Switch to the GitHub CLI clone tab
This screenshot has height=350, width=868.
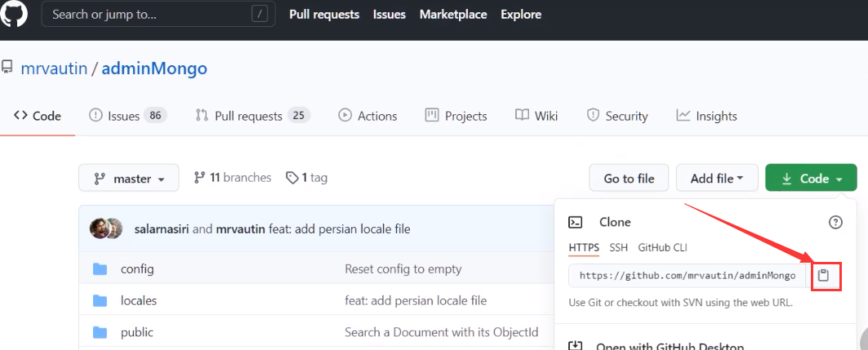click(x=663, y=247)
